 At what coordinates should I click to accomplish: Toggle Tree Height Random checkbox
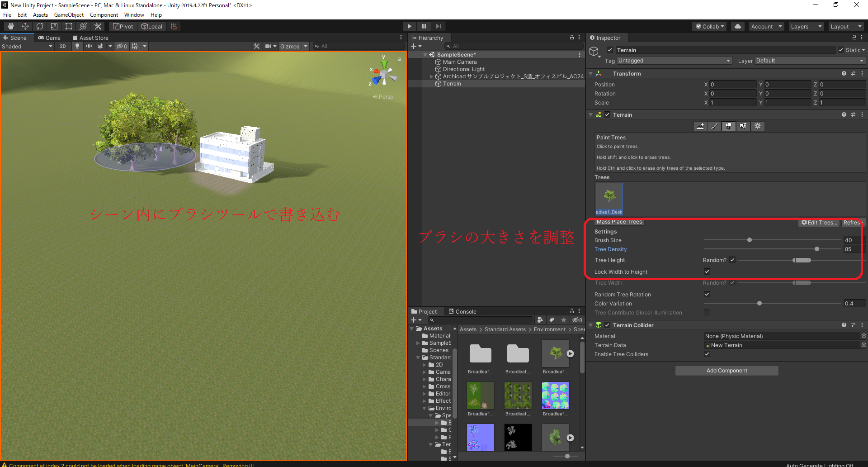pyautogui.click(x=732, y=260)
